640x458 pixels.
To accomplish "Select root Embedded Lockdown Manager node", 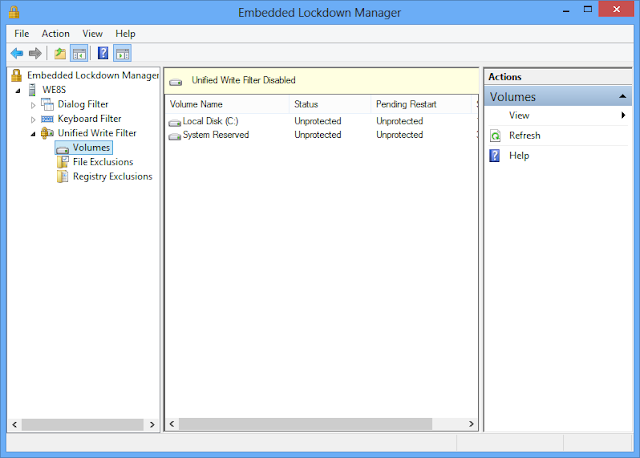I will coord(93,75).
